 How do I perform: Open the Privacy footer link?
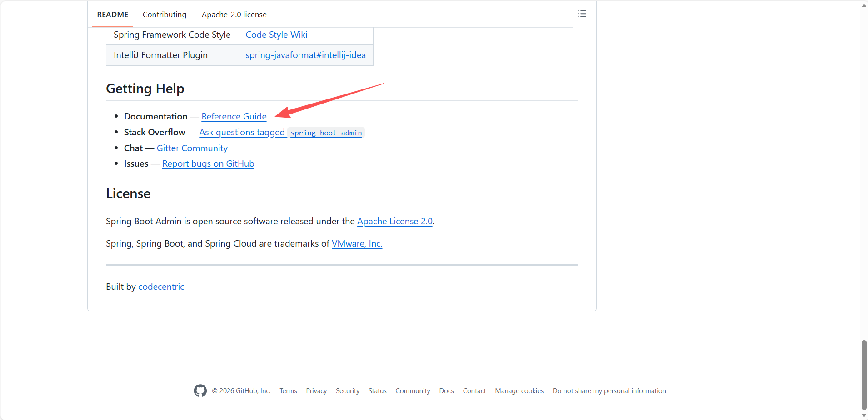pyautogui.click(x=316, y=391)
